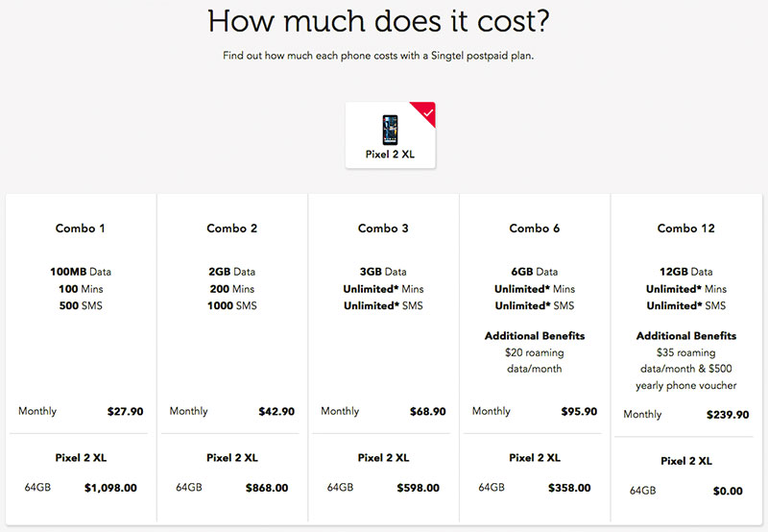The height and width of the screenshot is (532, 768).
Task: Click the How much does it cost heading
Action: (384, 21)
